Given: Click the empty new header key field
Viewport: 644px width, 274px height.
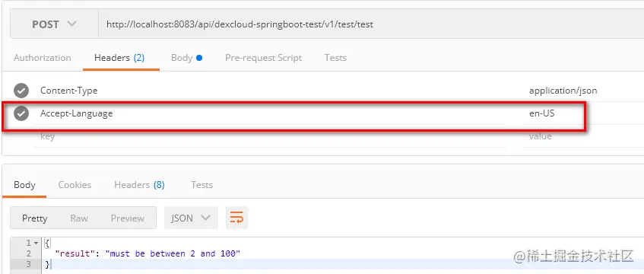Looking at the screenshot, I should click(x=269, y=136).
